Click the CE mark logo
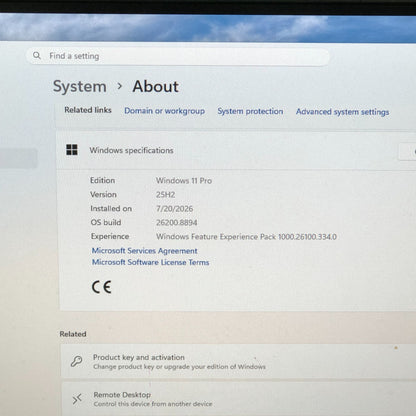The height and width of the screenshot is (416, 416). point(101,287)
